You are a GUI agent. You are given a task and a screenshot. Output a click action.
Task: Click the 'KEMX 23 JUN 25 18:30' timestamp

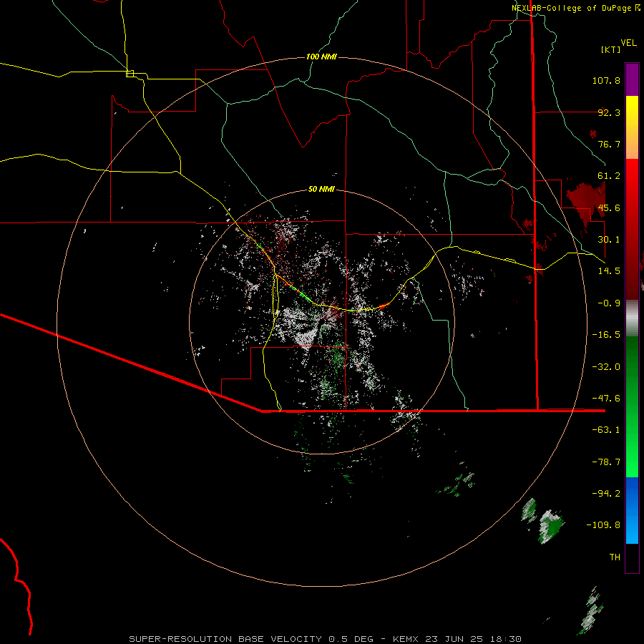point(457,639)
